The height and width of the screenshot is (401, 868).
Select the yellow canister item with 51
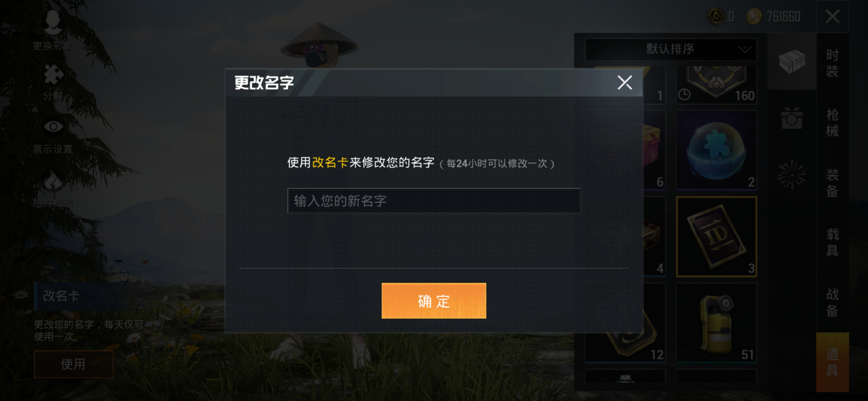coord(716,323)
